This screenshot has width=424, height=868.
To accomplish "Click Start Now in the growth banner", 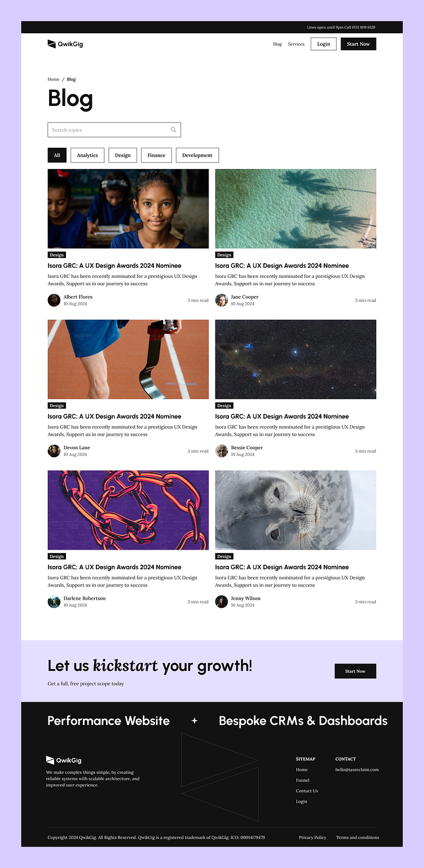I will 355,671.
